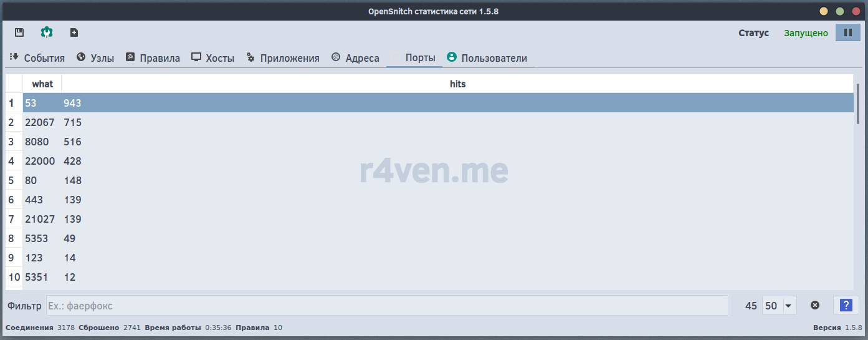Expand the rows limit dropdown showing 50
Image resolution: width=868 pixels, height=340 pixels.
[x=780, y=306]
